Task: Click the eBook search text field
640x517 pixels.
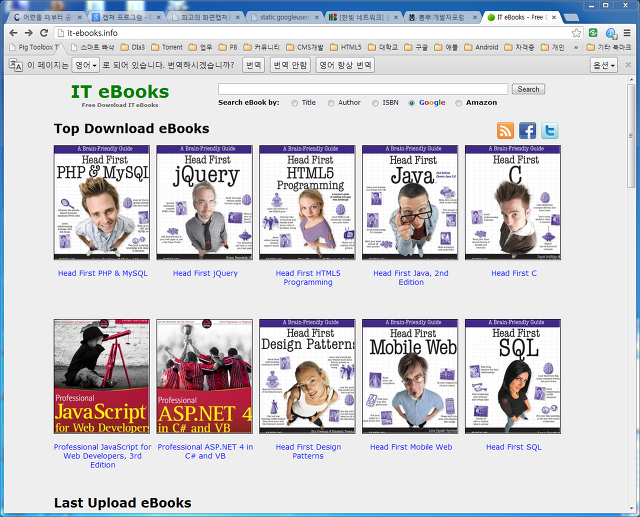Action: (x=363, y=89)
